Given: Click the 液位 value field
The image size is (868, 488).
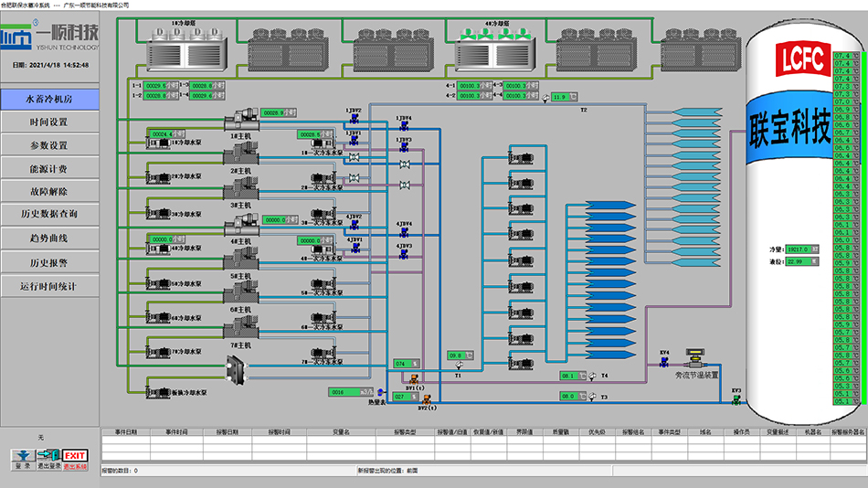Looking at the screenshot, I should pos(802,261).
